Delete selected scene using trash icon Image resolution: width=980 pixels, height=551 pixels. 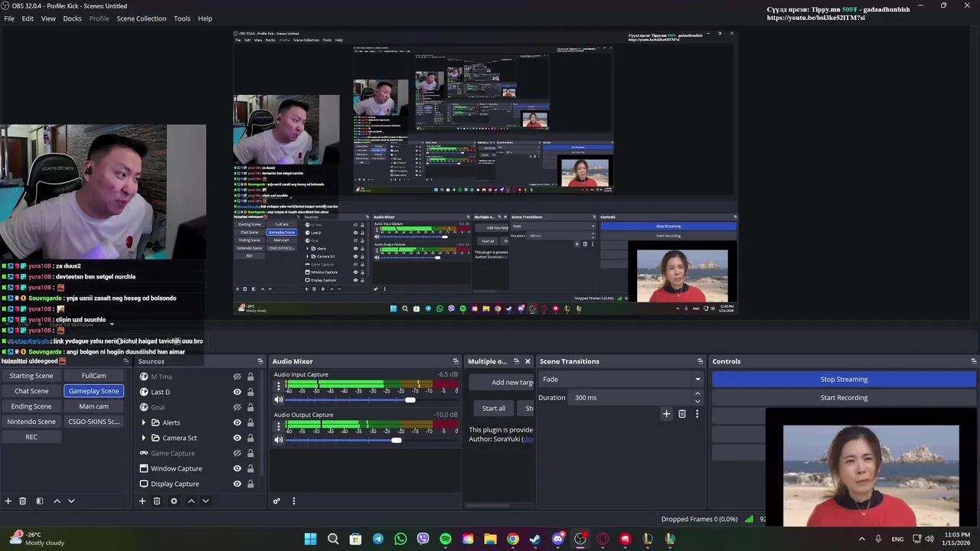pos(23,500)
